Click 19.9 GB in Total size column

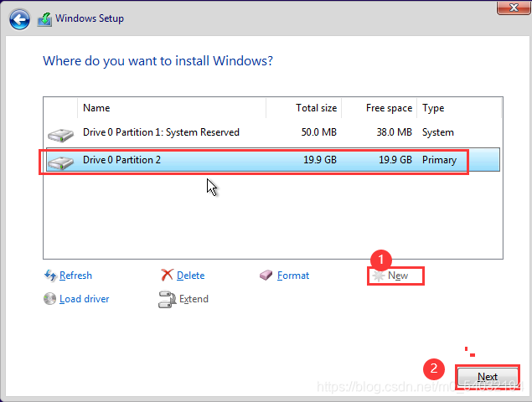click(320, 160)
